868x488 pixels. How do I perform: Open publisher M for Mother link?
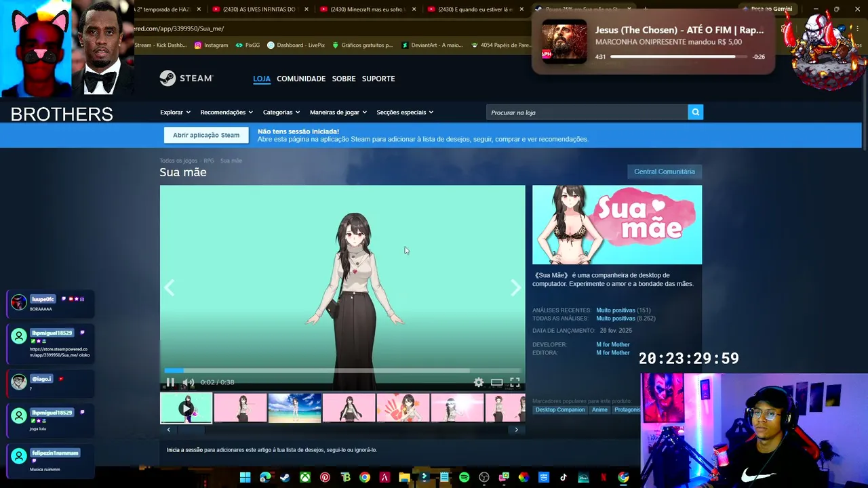pos(613,353)
